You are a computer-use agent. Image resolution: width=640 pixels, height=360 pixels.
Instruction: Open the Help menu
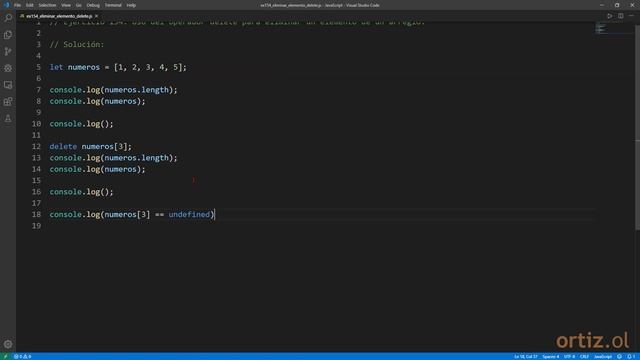(x=131, y=5)
